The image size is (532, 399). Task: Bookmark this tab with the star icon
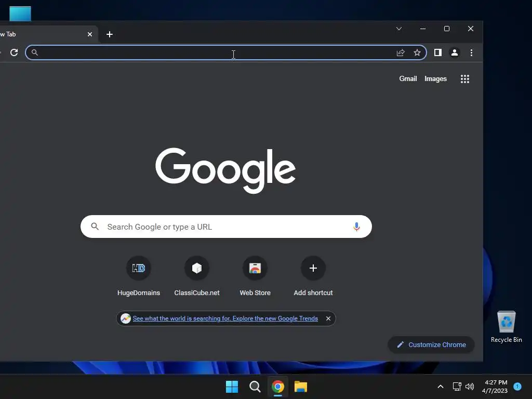pyautogui.click(x=417, y=52)
